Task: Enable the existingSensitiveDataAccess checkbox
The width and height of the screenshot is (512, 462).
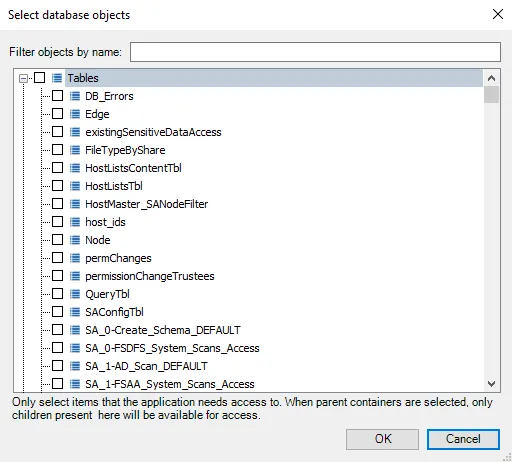Action: (57, 132)
